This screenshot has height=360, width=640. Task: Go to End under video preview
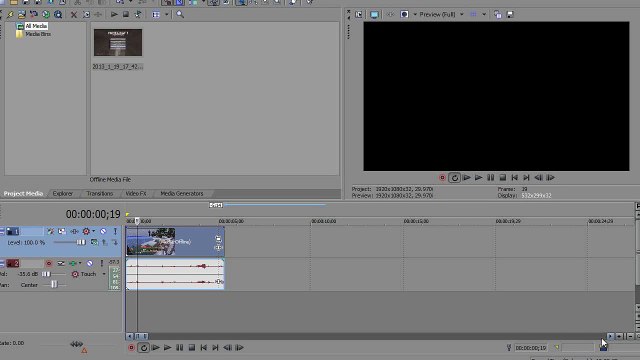(527, 178)
